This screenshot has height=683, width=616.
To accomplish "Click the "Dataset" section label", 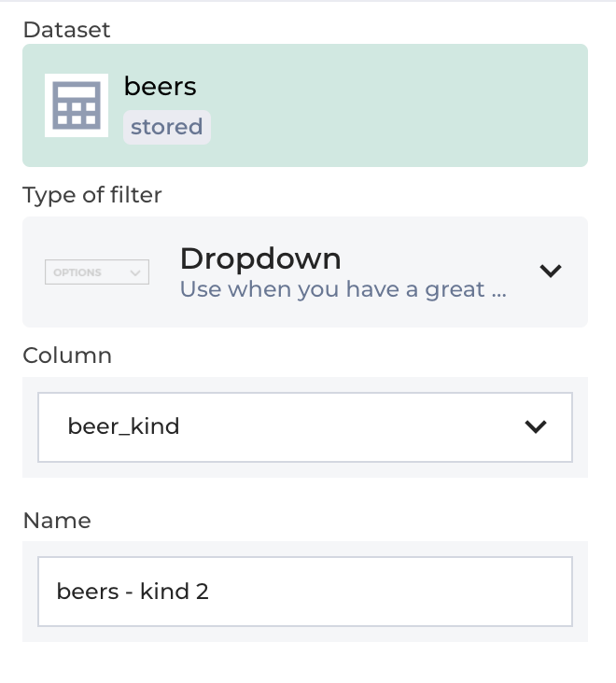I will coord(66,30).
